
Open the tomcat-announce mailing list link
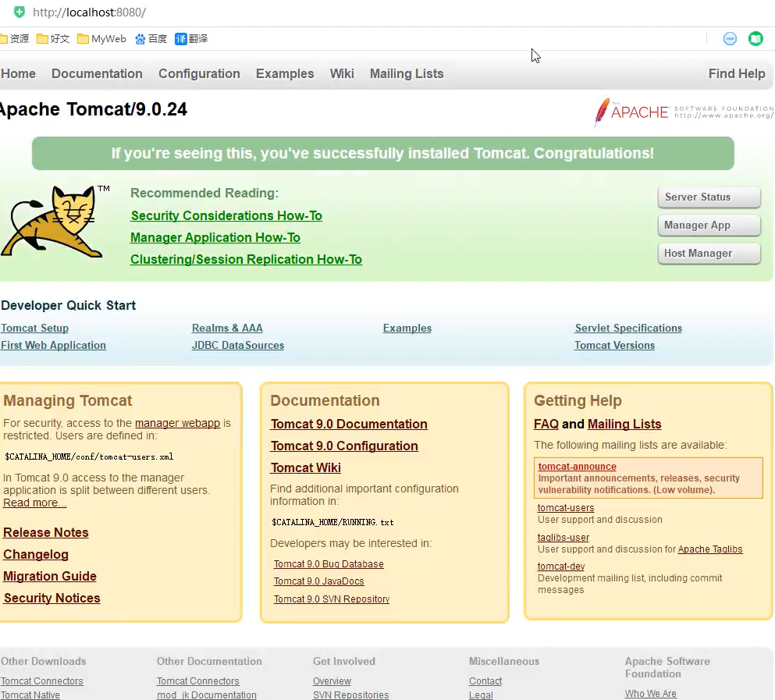[578, 466]
